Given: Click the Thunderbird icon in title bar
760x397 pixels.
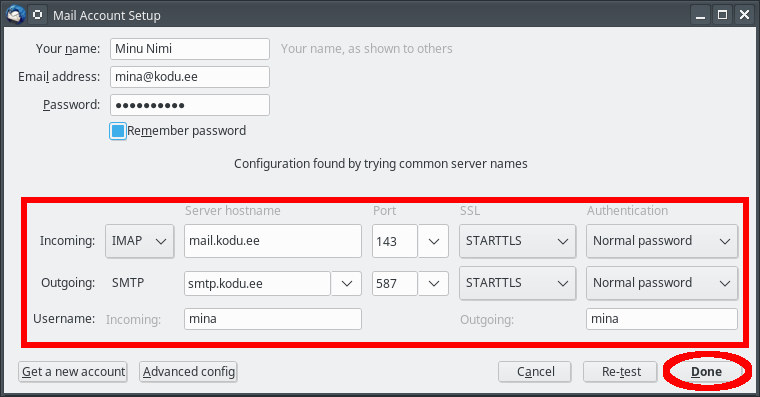Looking at the screenshot, I should pyautogui.click(x=15, y=15).
